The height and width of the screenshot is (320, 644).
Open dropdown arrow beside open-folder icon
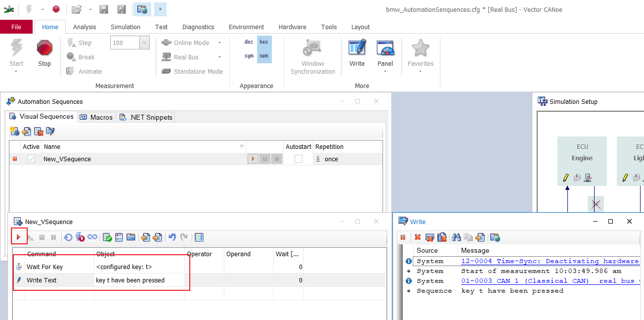90,9
